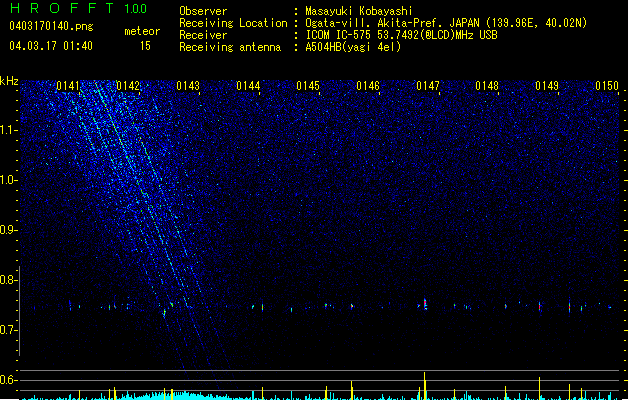Click the Observer field label
This screenshot has width=629, height=400.
tap(203, 11)
